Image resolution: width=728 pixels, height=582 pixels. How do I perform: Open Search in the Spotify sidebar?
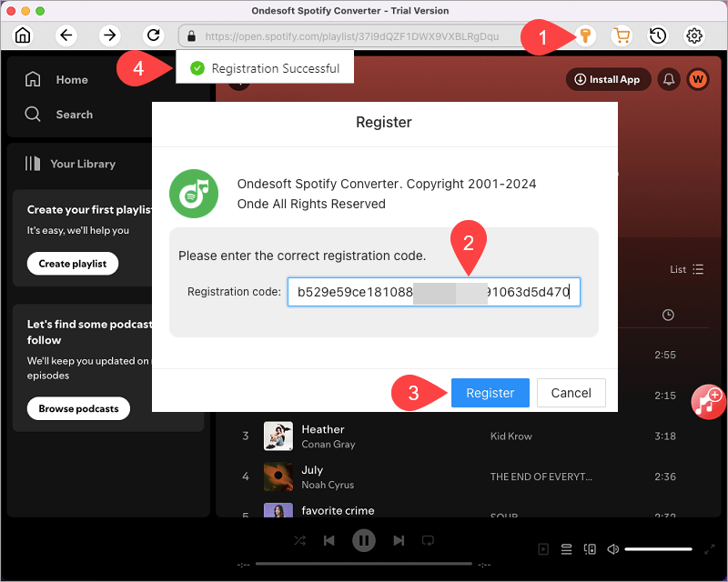tap(59, 115)
